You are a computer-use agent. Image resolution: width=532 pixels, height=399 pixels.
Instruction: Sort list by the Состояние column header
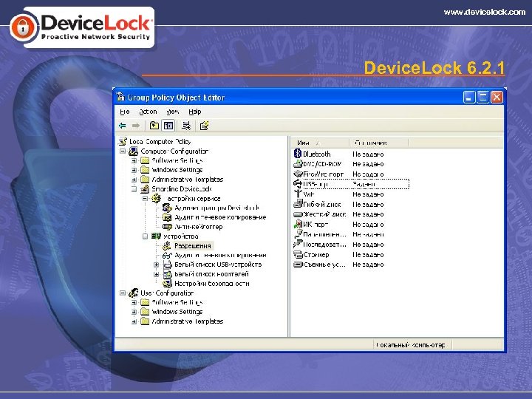tap(378, 143)
